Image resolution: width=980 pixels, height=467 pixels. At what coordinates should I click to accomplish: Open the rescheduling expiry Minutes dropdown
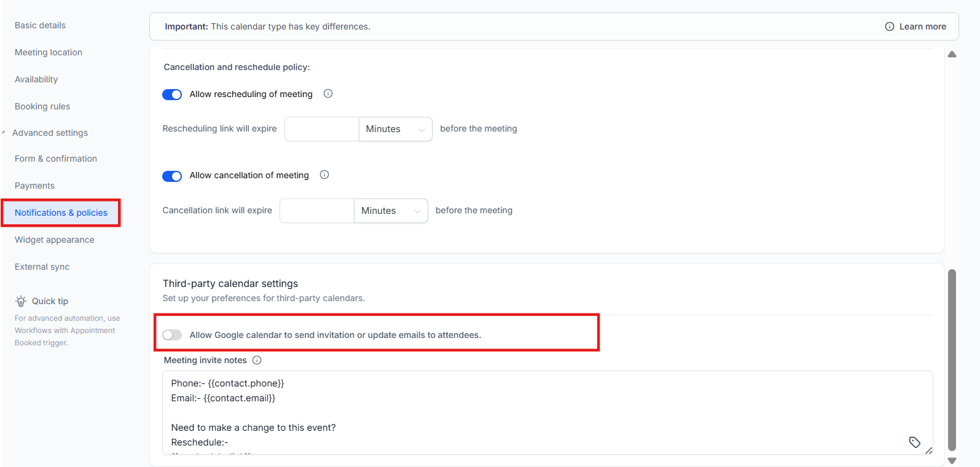tap(395, 129)
